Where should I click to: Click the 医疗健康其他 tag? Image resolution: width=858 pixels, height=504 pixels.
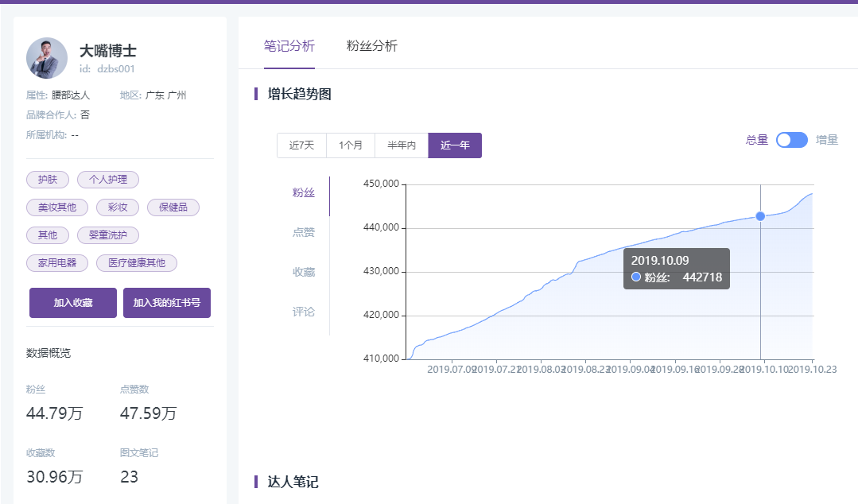(x=136, y=263)
